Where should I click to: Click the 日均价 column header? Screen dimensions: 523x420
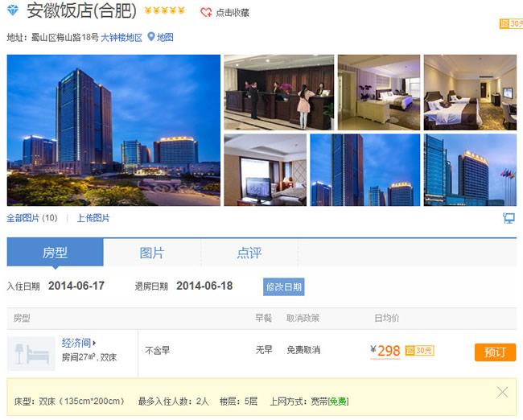pos(387,318)
